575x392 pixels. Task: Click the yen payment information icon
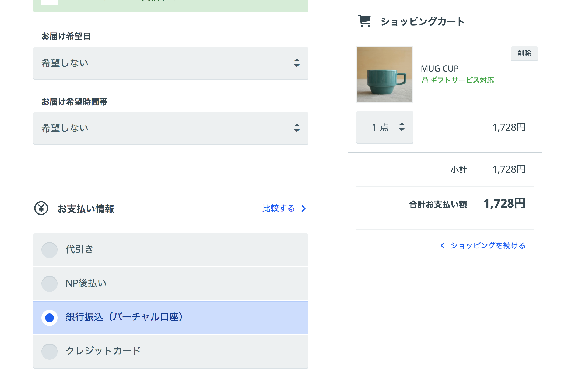[41, 208]
